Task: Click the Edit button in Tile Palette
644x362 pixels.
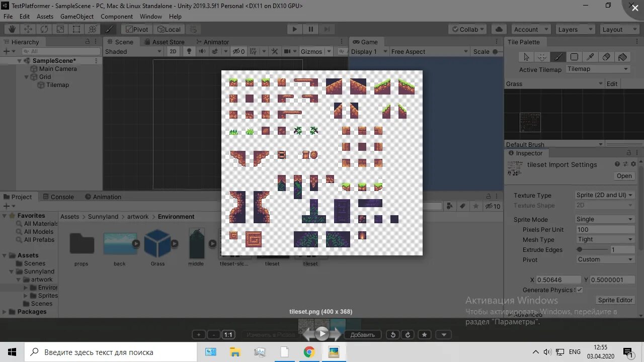Action: coord(612,84)
